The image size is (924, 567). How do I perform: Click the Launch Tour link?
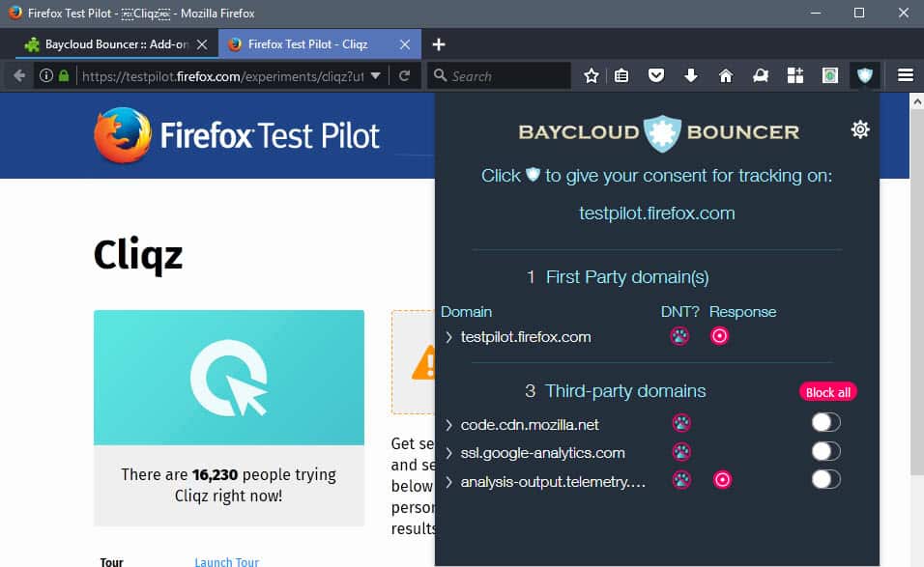click(226, 560)
